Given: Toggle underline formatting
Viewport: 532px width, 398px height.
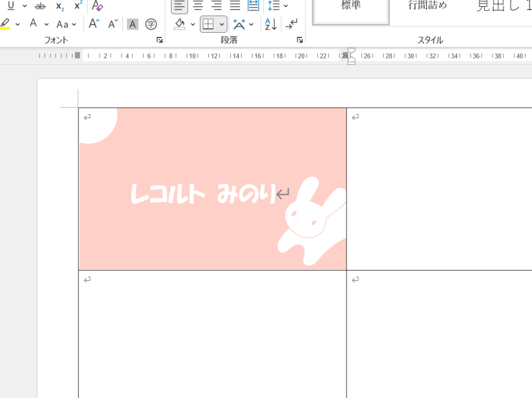Looking at the screenshot, I should point(11,5).
